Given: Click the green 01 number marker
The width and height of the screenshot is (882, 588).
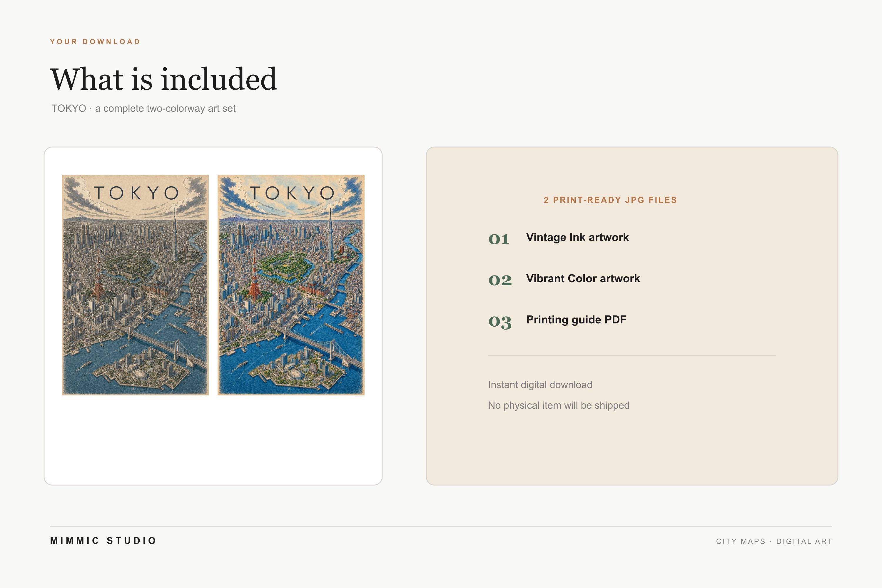Looking at the screenshot, I should coord(499,239).
